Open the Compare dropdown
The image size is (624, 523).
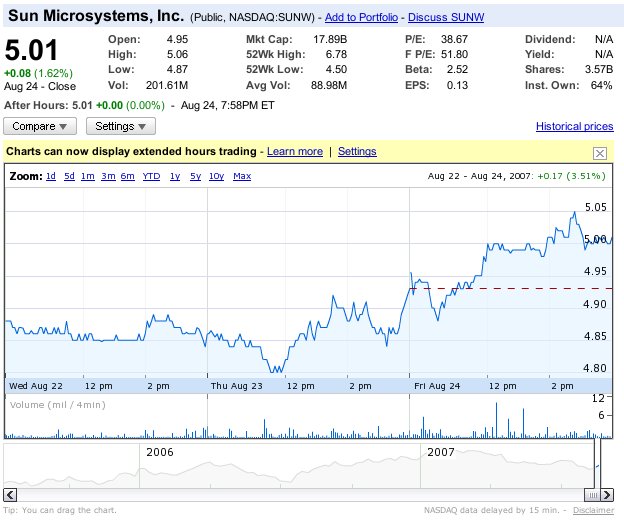pos(40,126)
